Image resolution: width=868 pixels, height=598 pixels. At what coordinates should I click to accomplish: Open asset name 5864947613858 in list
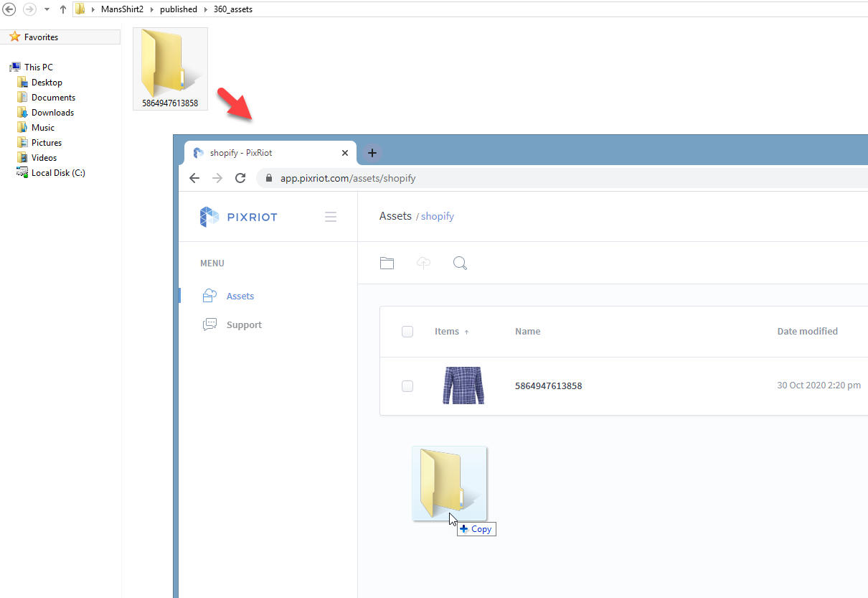[x=548, y=386]
